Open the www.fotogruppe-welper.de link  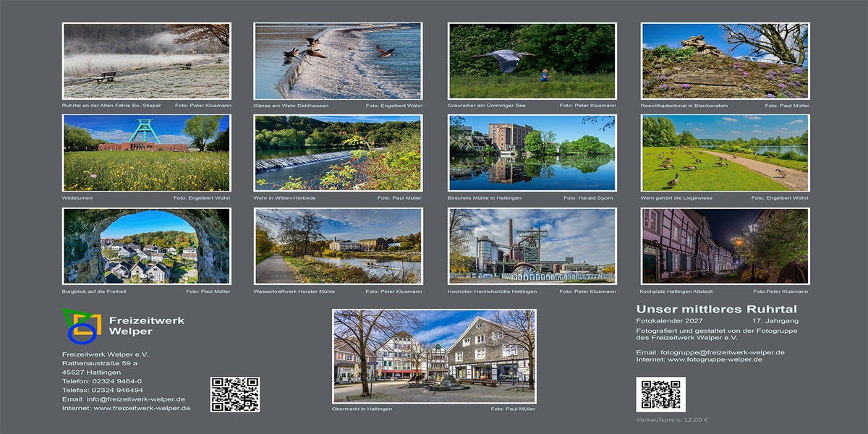(x=715, y=359)
